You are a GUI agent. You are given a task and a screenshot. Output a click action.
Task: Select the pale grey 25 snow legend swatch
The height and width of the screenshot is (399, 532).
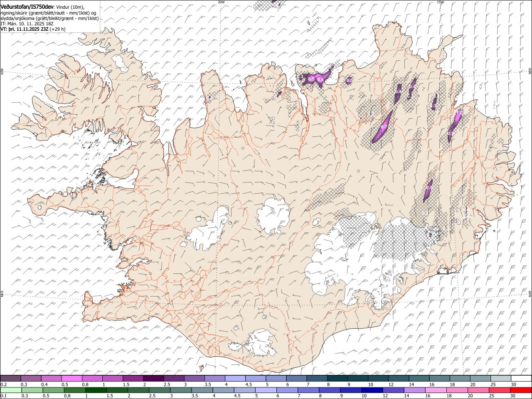(x=500, y=378)
